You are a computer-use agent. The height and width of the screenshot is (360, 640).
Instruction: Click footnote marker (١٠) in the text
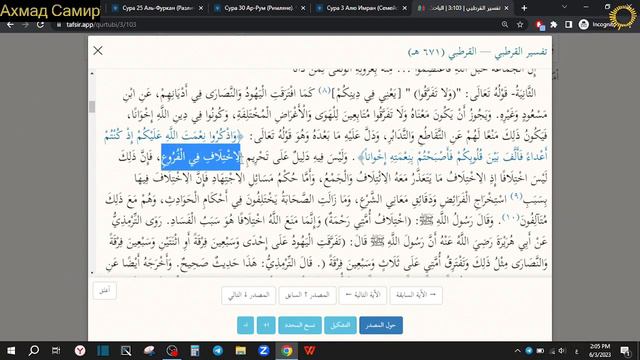[510, 218]
